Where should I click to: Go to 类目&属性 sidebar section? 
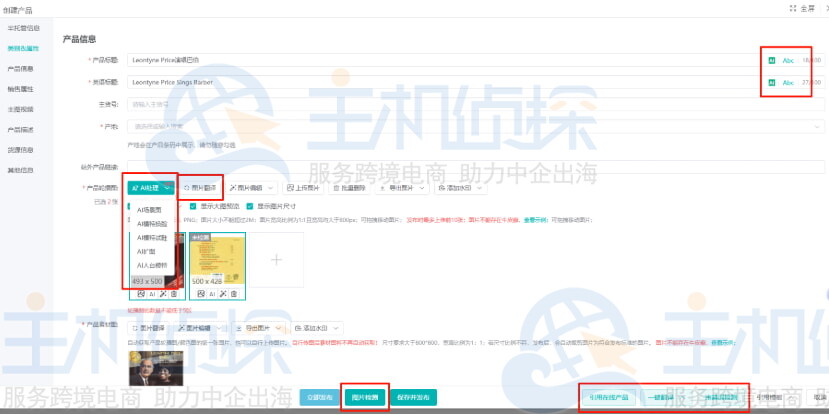pos(23,48)
